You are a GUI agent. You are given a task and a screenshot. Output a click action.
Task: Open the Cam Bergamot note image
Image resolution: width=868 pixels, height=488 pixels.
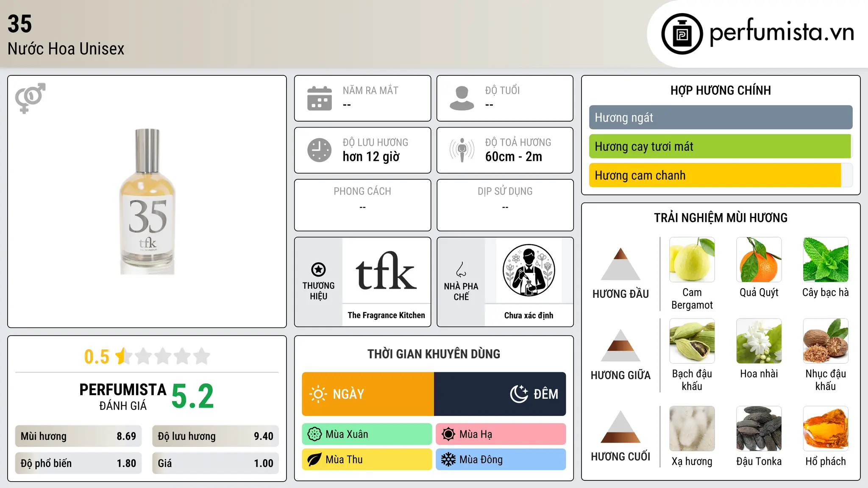692,260
